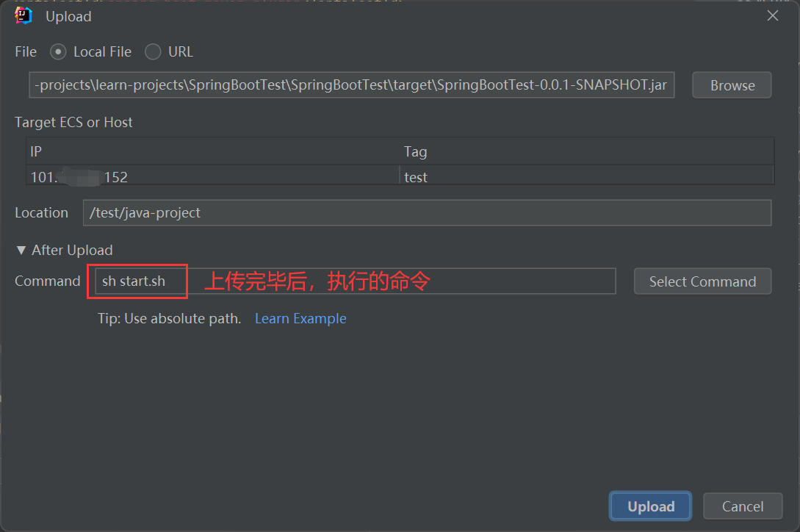
Task: Click inside the Command field sh start.sh
Action: (137, 281)
